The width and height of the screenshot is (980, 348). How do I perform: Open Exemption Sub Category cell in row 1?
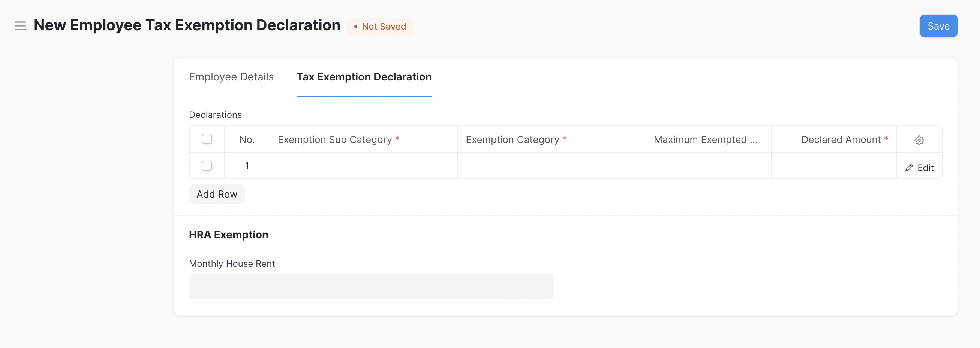(363, 166)
